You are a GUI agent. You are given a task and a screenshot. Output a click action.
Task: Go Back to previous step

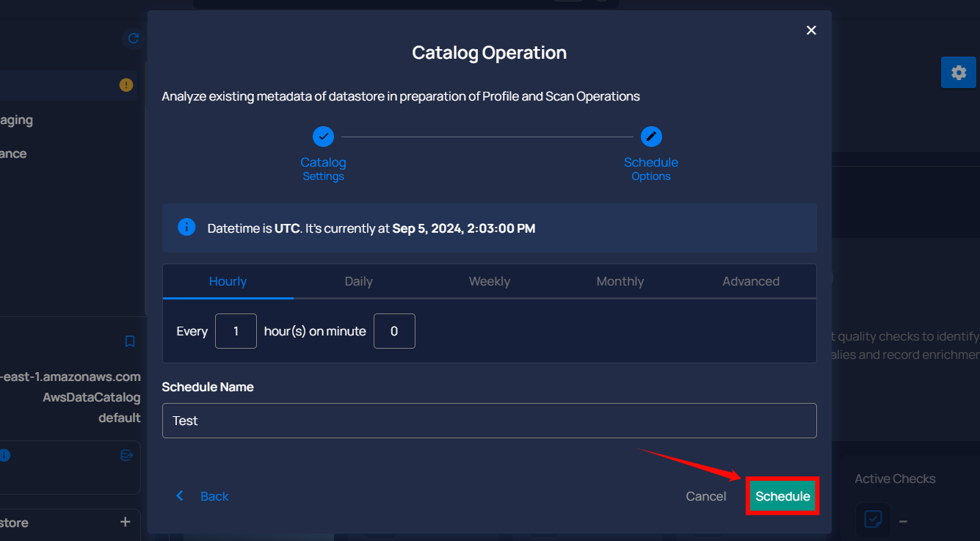pos(214,496)
